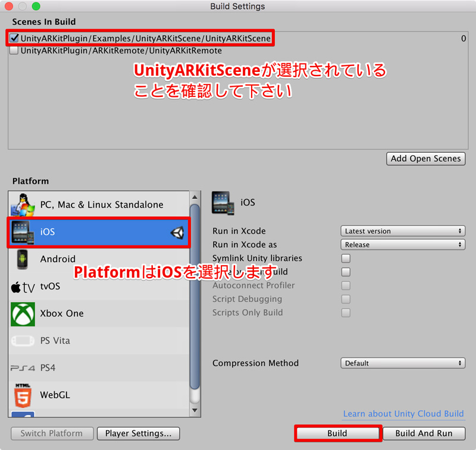Open the Compression Method dropdown
The width and height of the screenshot is (476, 450).
coord(403,363)
